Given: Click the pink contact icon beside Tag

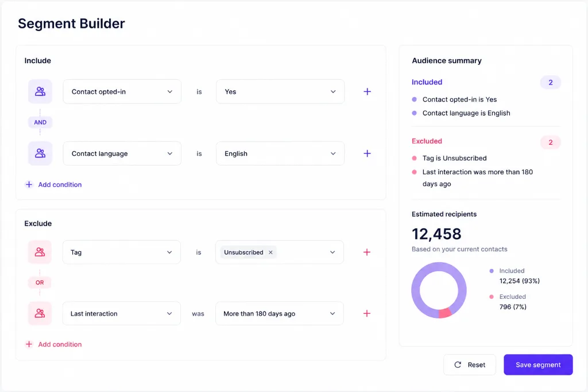Looking at the screenshot, I should tap(40, 252).
